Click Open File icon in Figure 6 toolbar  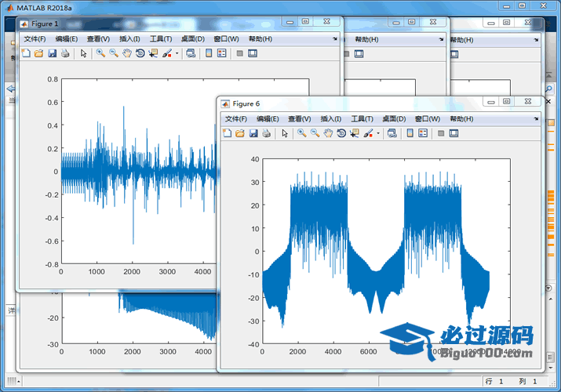coord(240,133)
